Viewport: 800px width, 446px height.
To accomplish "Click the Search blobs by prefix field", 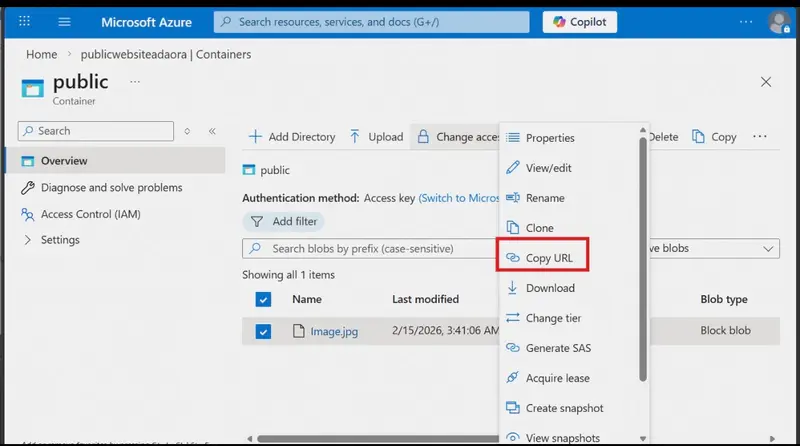I will tap(370, 249).
